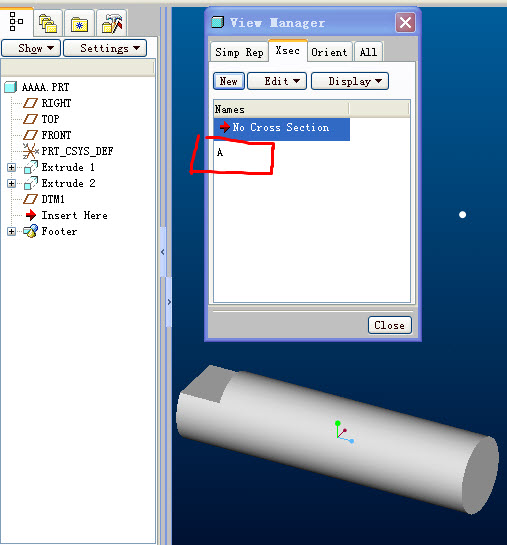Click the coordinate system triad on the model
Viewport: 507px width, 545px height.
point(344,433)
